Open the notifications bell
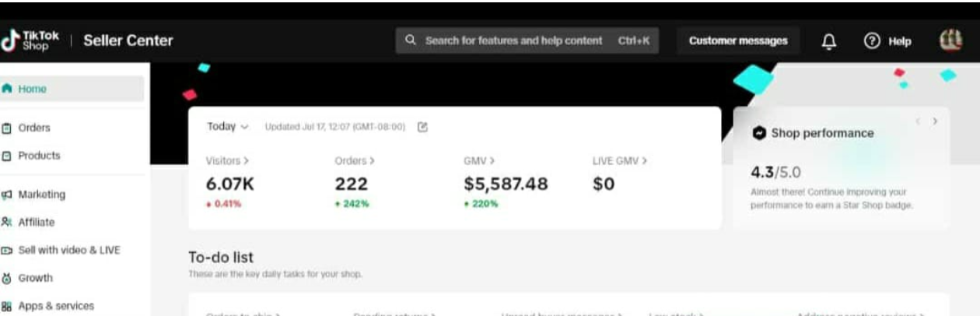 (x=829, y=41)
